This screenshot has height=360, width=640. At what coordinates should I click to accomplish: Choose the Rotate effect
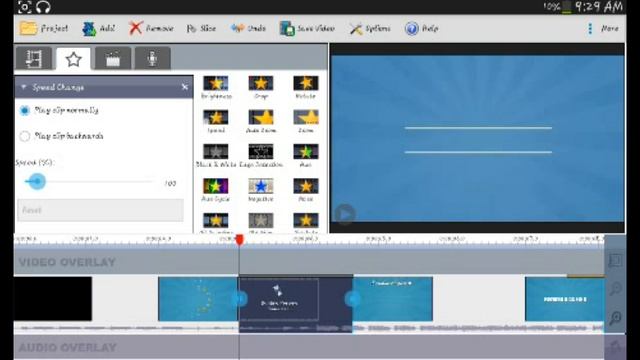point(305,87)
